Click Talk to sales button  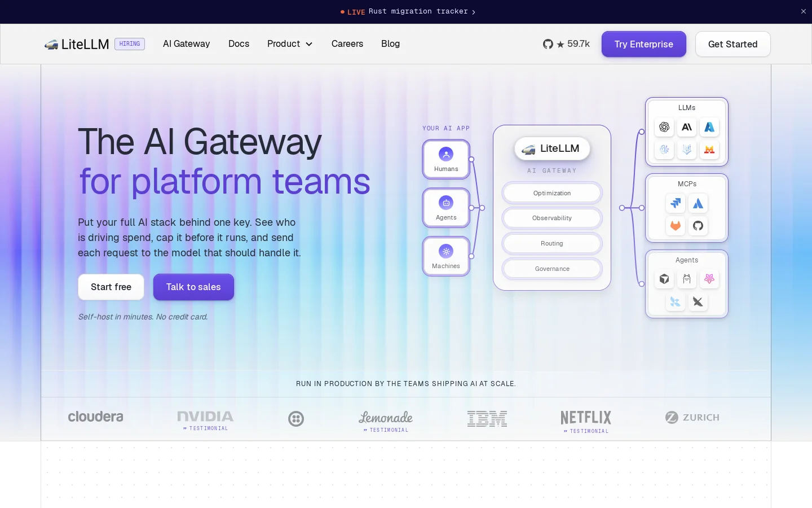(193, 287)
